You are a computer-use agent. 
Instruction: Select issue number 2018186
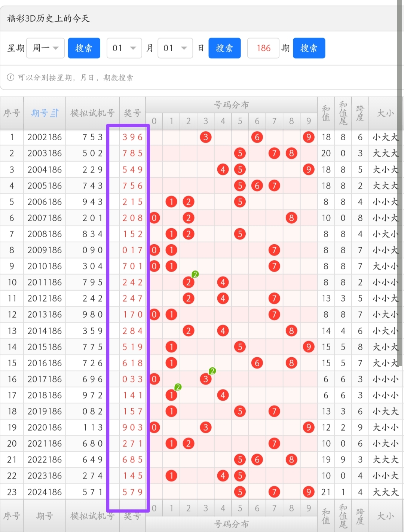tap(45, 395)
